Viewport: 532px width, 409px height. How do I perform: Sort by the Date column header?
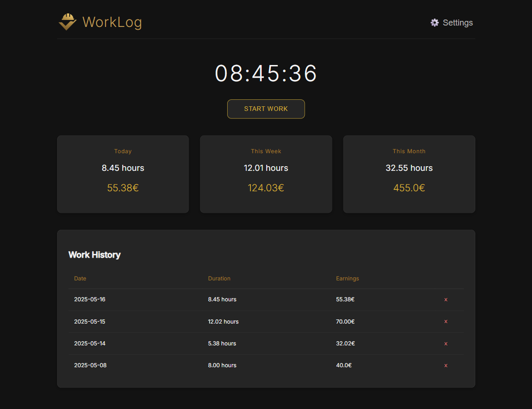[x=80, y=278]
